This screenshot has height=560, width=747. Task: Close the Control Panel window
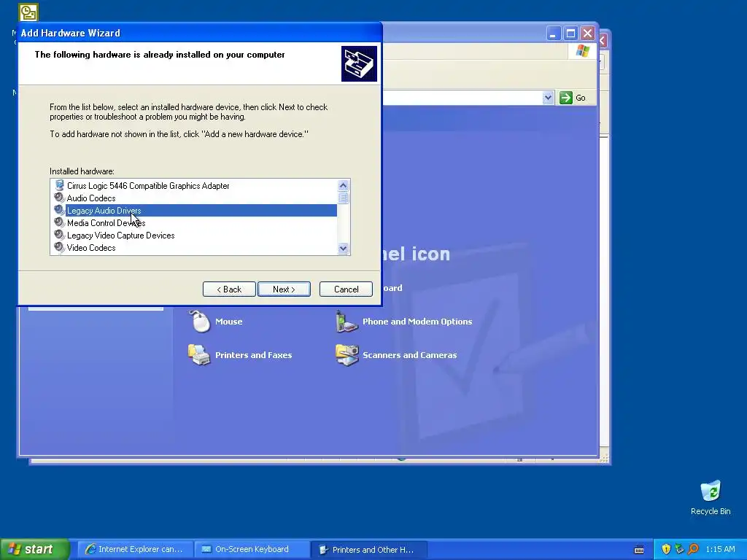coord(587,34)
